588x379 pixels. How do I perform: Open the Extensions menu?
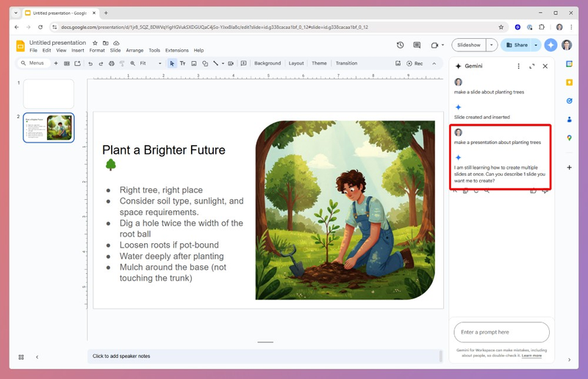click(177, 50)
